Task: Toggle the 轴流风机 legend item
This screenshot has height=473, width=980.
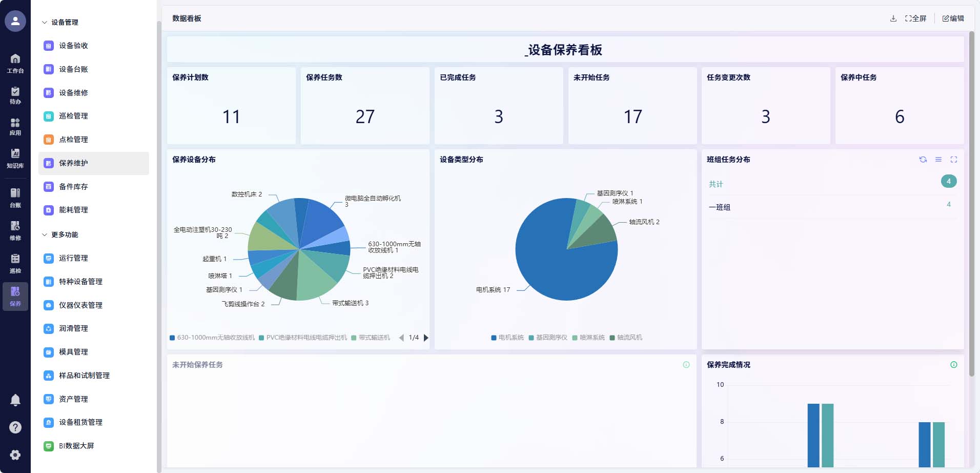Action: coord(626,338)
